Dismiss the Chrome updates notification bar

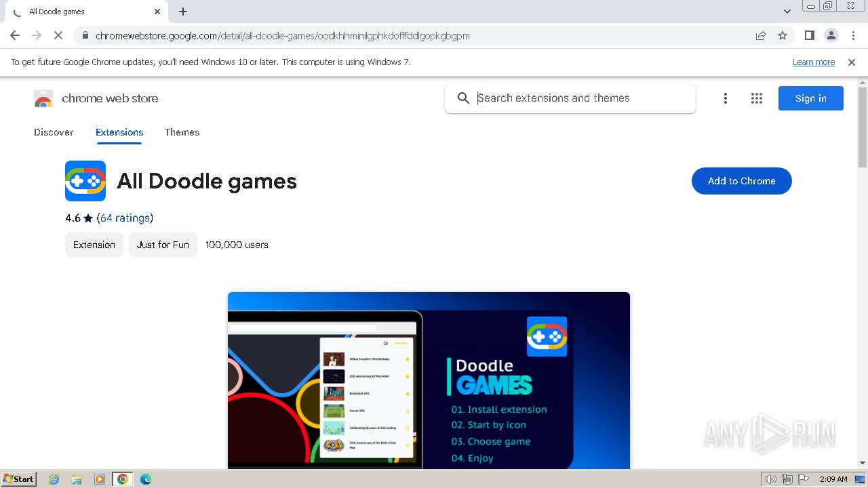click(852, 62)
